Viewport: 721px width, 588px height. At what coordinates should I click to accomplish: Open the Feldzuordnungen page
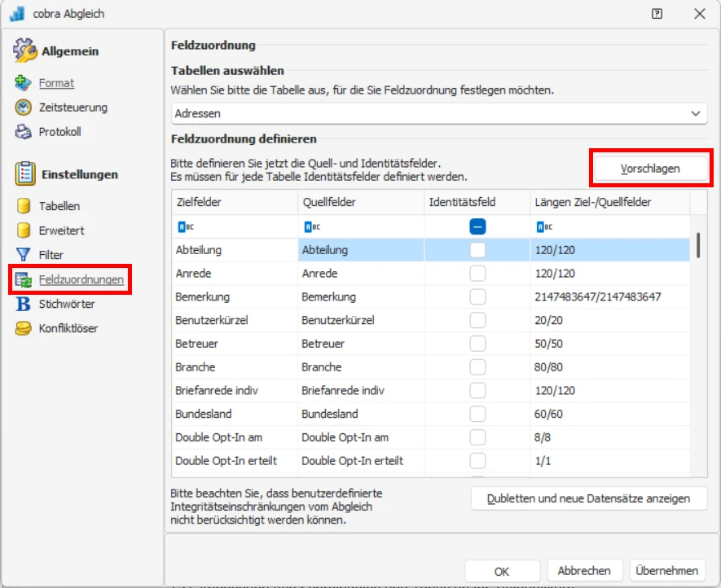[81, 279]
